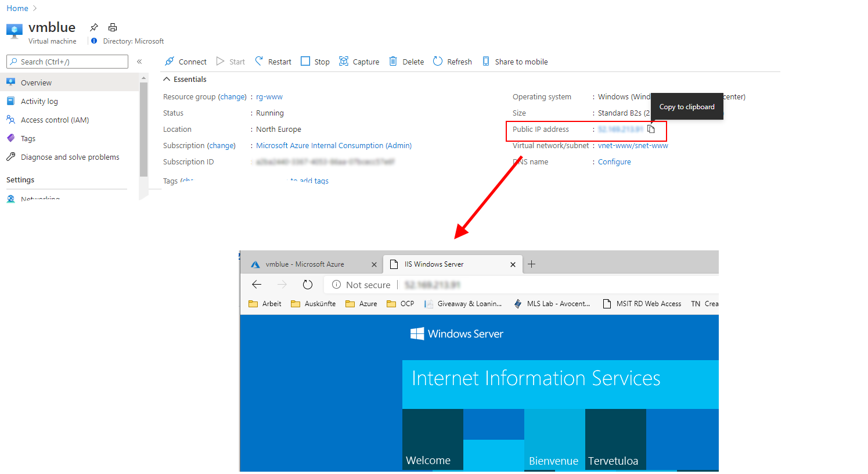Click inside the Search (Ctrl+/) field
The image size is (868, 474).
click(67, 61)
